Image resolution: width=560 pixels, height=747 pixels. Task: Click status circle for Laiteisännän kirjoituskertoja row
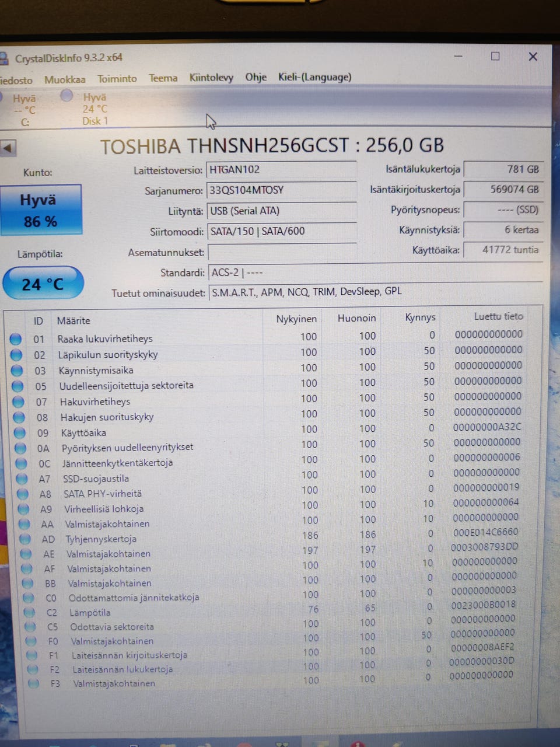32,655
